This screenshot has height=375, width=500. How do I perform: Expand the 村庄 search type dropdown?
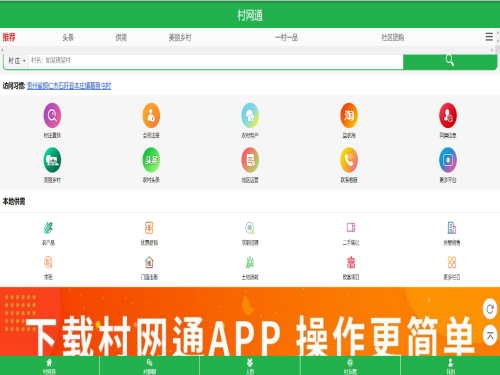pos(17,61)
